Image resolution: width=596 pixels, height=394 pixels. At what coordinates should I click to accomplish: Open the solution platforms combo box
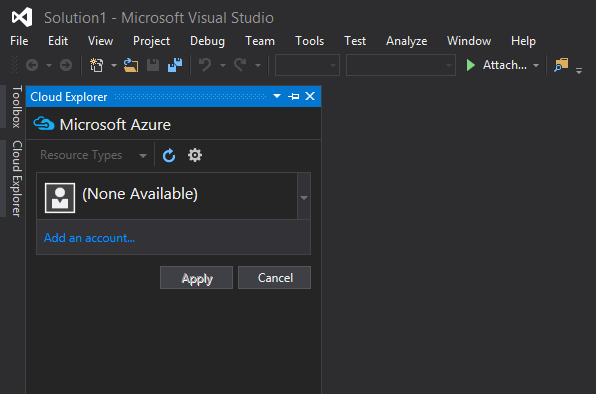[401, 65]
